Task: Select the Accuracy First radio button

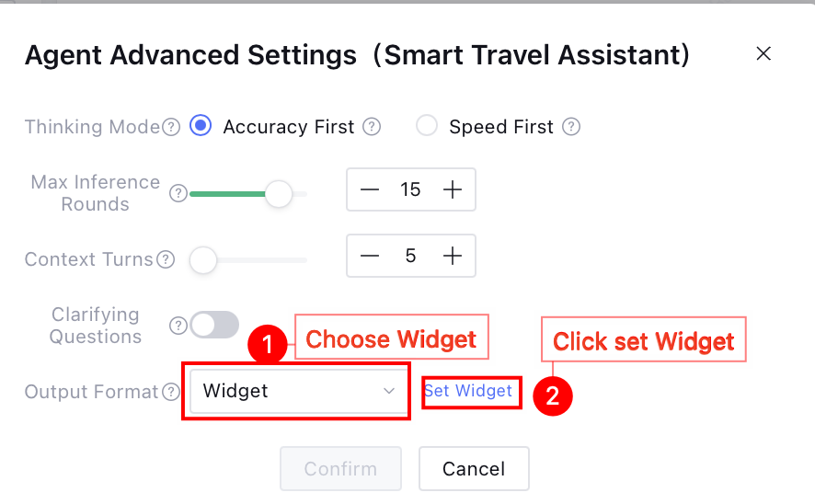Action: point(201,126)
